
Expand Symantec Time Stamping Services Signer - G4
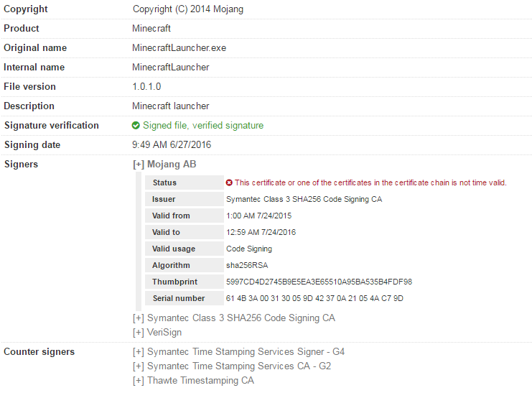coord(139,352)
